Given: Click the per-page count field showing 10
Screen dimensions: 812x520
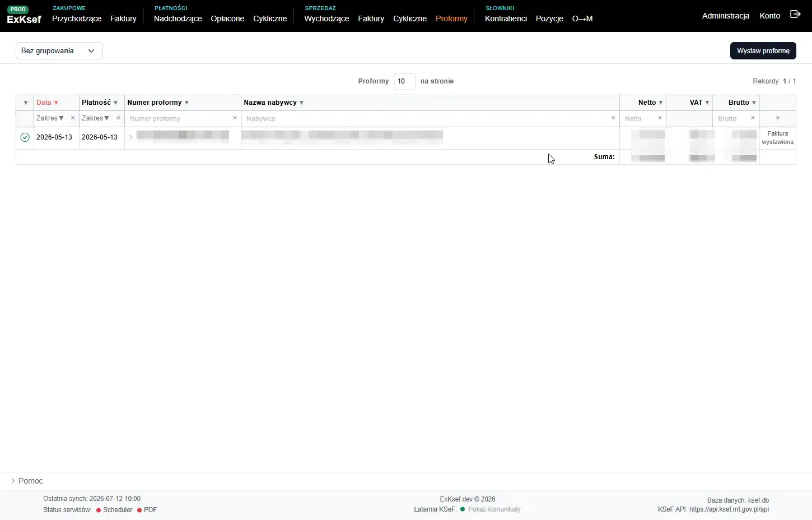Looking at the screenshot, I should [x=404, y=81].
